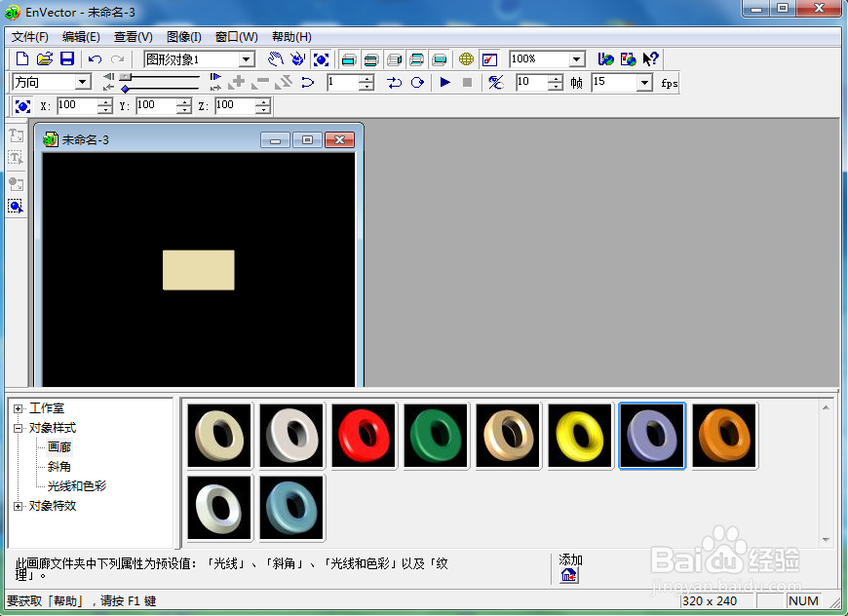Open the 方向 property dropdown
Screen dimensions: 848x616
(82, 82)
